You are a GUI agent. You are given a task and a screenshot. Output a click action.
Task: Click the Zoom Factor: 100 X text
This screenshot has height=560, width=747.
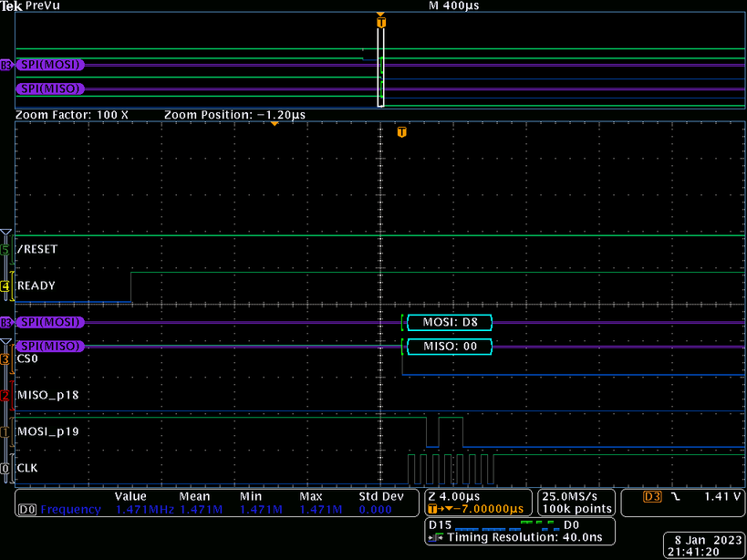72,115
